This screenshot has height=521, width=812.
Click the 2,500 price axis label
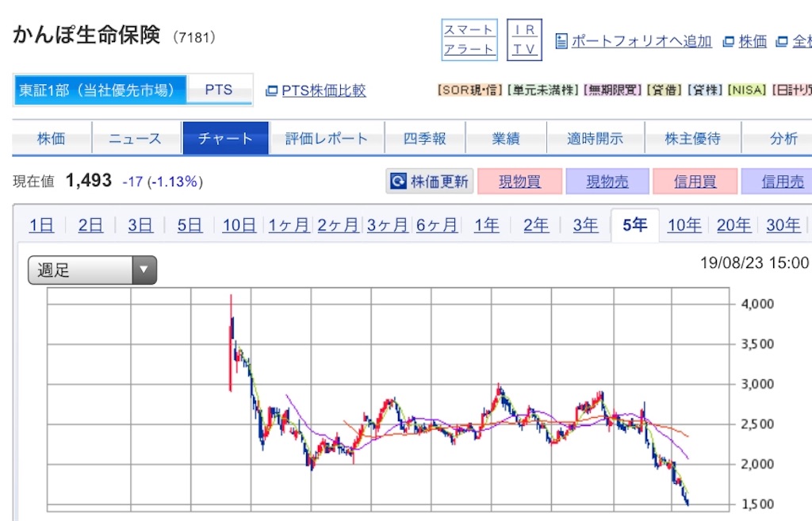(x=757, y=424)
